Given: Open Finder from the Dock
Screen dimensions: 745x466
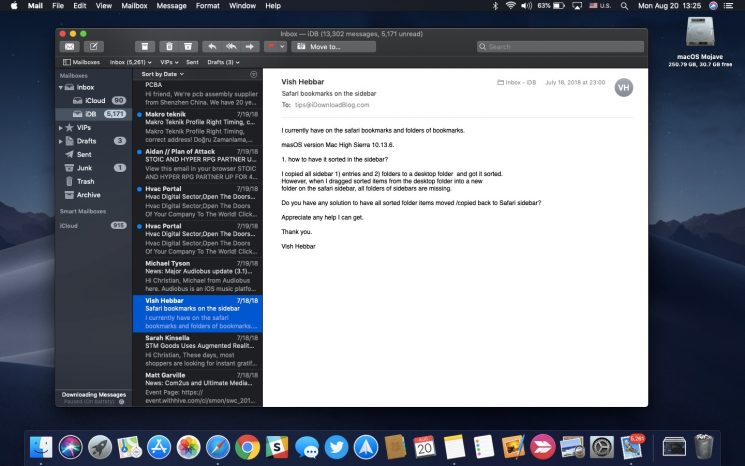Looking at the screenshot, I should coord(41,447).
